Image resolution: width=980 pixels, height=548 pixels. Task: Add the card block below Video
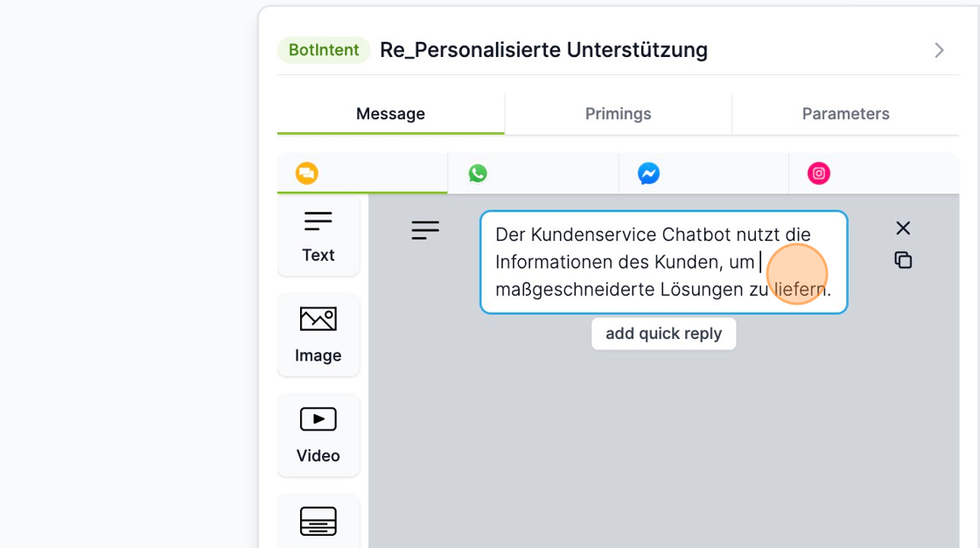318,521
